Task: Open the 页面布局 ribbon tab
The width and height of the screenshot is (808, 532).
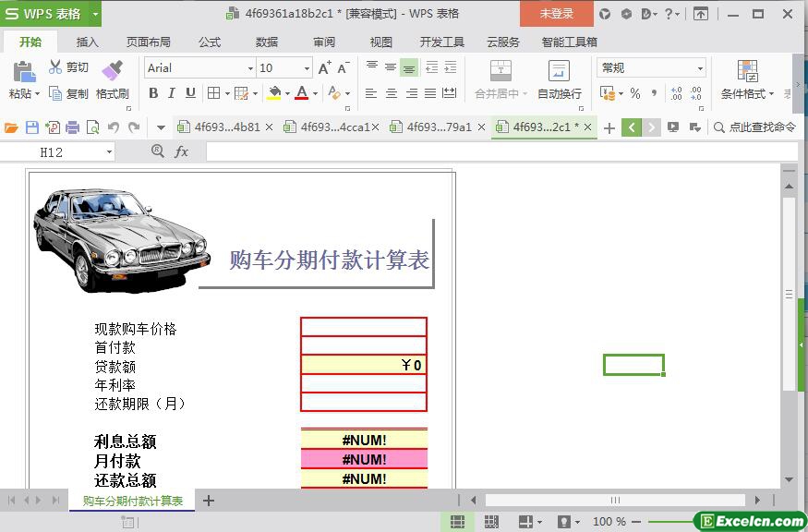Action: 148,42
